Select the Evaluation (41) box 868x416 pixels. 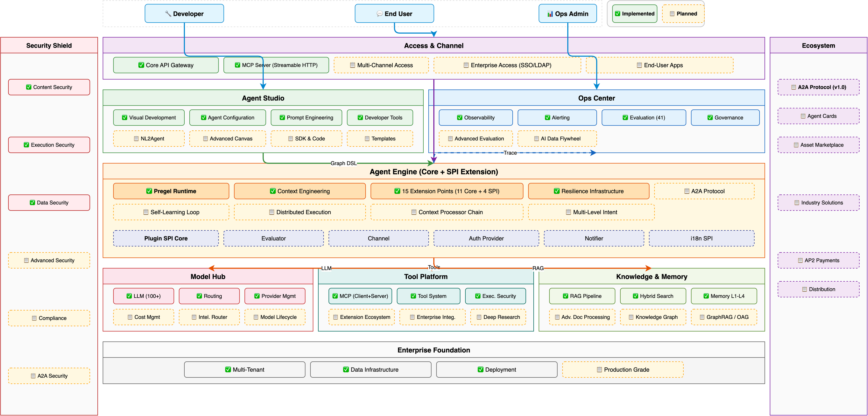click(644, 118)
